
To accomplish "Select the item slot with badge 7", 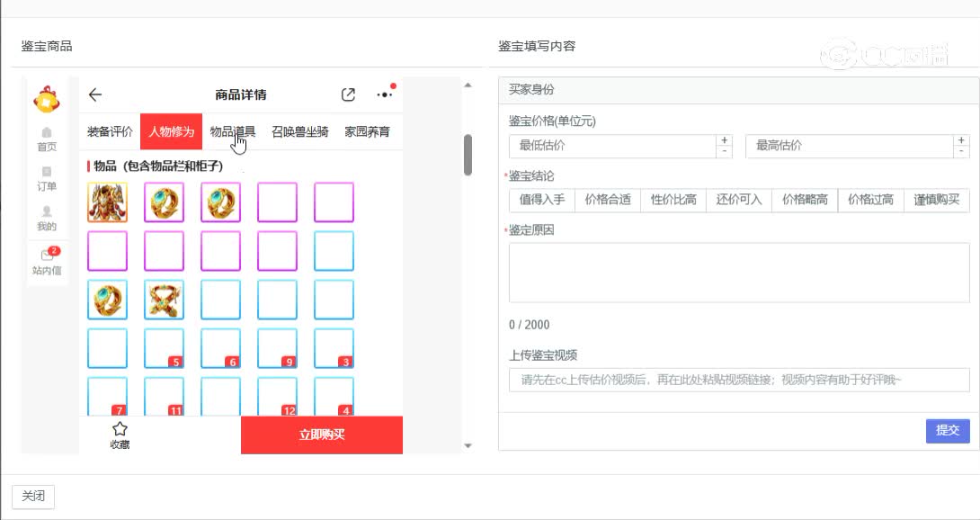I will [x=108, y=396].
